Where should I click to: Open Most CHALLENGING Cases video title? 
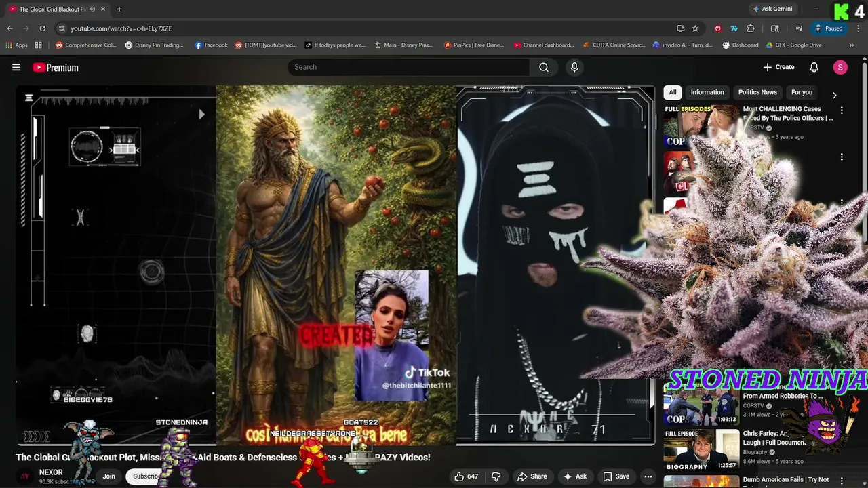788,113
